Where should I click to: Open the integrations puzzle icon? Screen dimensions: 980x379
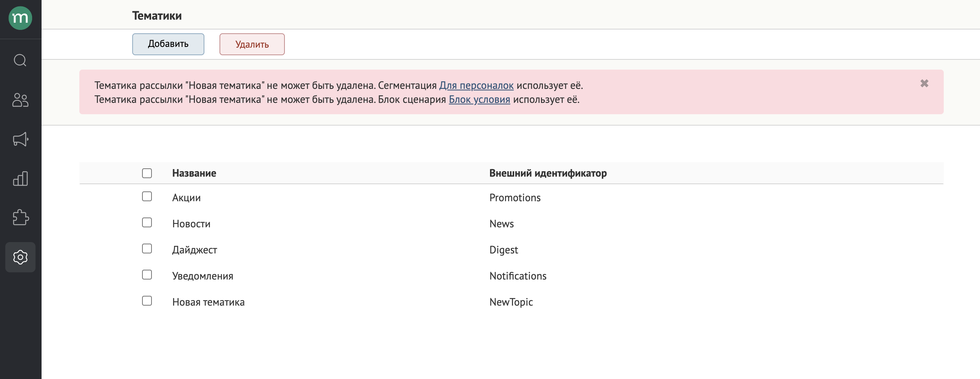pos(20,217)
